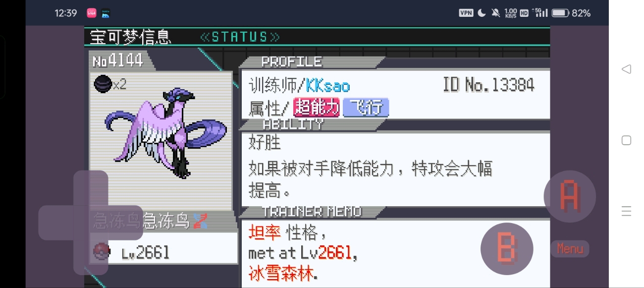Tap the emulator A button
The width and height of the screenshot is (644, 288).
[570, 196]
